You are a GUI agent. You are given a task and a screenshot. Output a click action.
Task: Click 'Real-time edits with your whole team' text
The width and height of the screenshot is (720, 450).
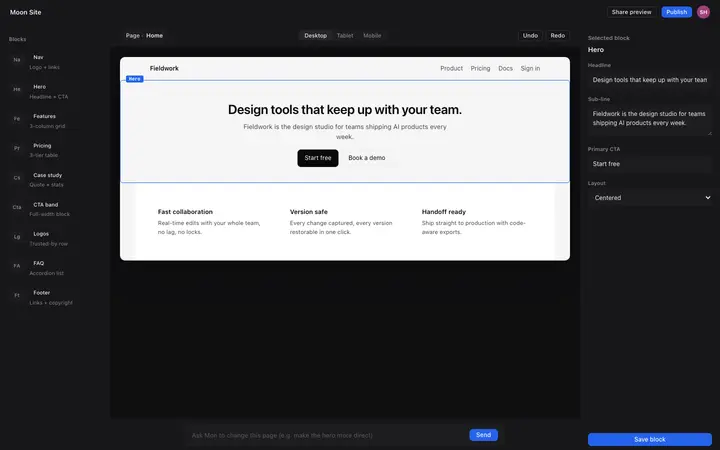pos(209,227)
